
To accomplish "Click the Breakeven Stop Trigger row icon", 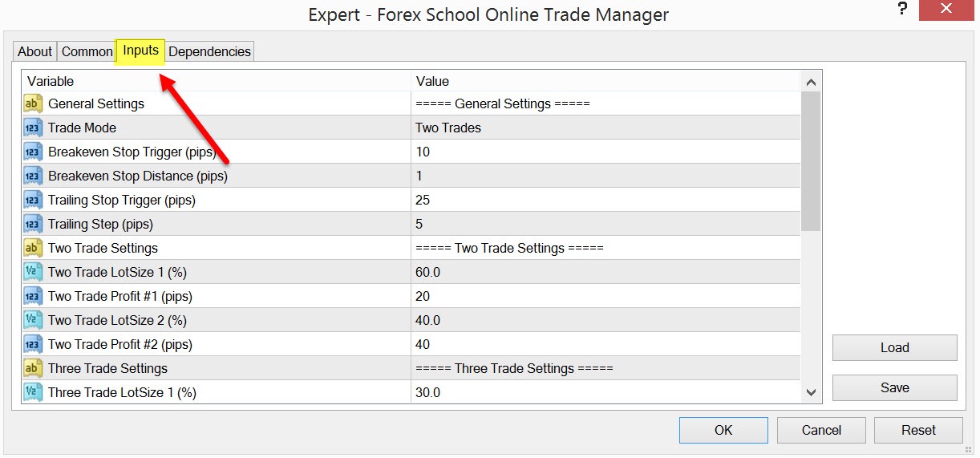I will click(33, 152).
